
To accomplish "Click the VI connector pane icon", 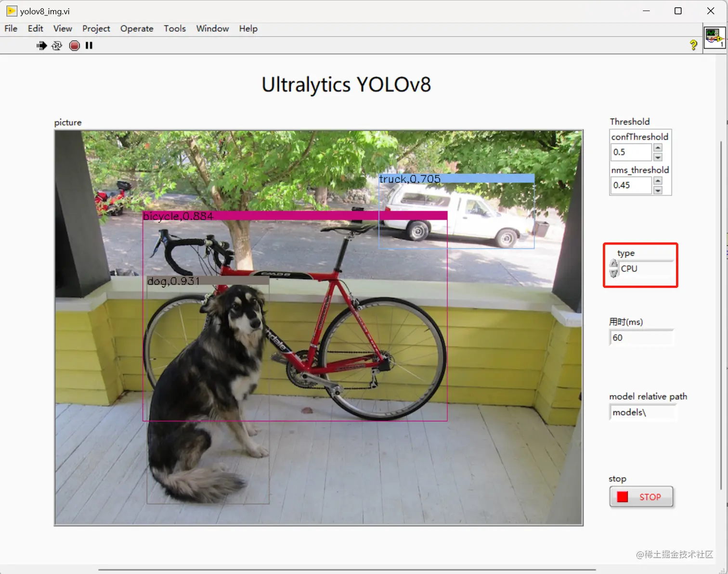I will (715, 38).
